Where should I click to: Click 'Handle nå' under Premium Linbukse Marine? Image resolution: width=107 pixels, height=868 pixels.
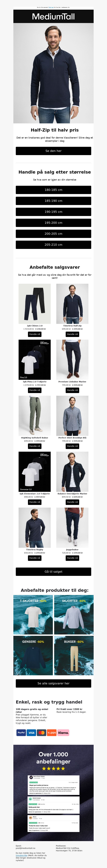point(72,390)
